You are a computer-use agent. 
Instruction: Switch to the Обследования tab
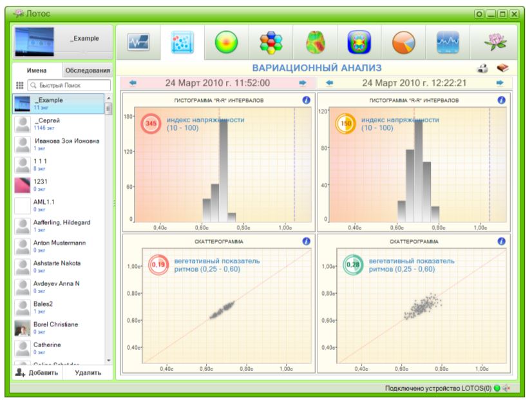[88, 70]
